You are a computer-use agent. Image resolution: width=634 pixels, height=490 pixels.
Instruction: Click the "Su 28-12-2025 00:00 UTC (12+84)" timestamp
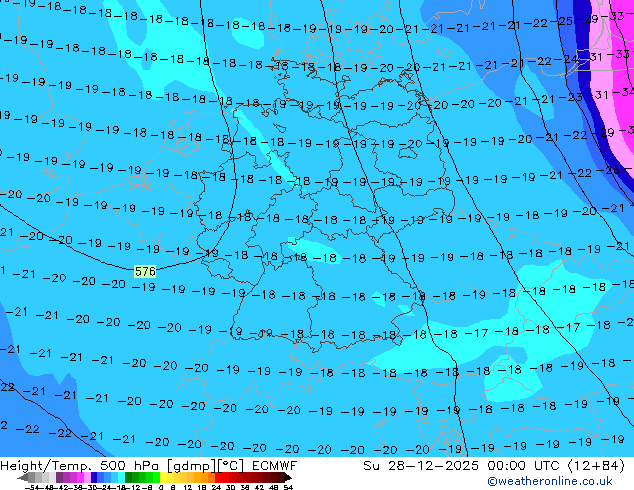click(494, 465)
